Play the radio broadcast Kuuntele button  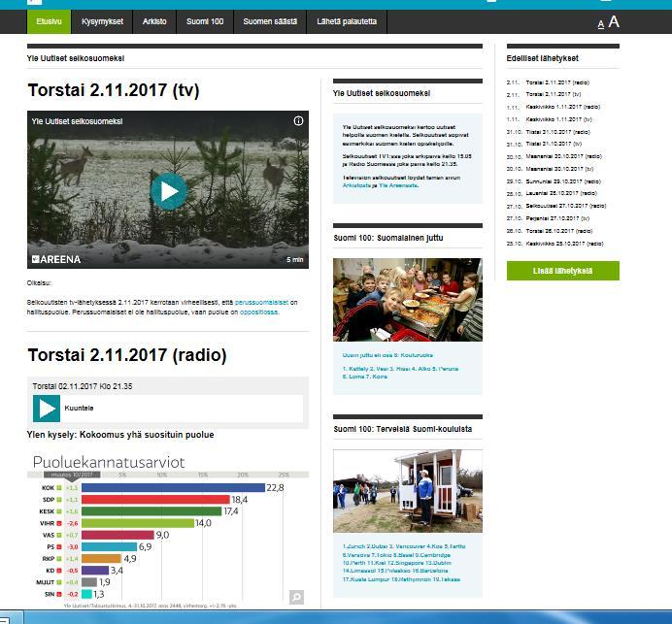[x=47, y=409]
